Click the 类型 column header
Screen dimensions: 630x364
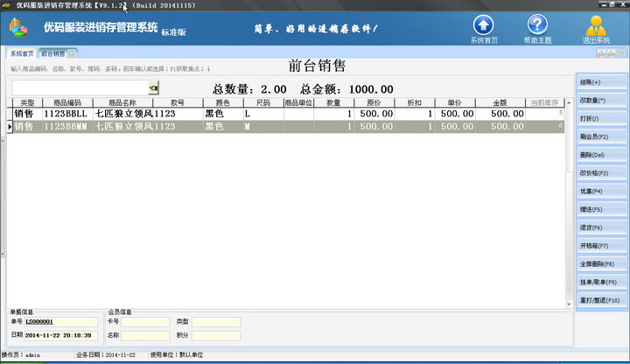27,103
